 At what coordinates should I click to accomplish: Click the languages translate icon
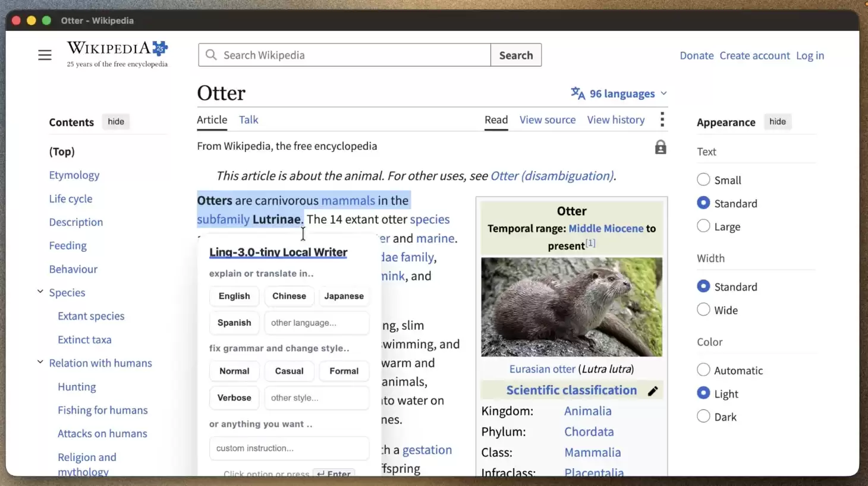(578, 93)
